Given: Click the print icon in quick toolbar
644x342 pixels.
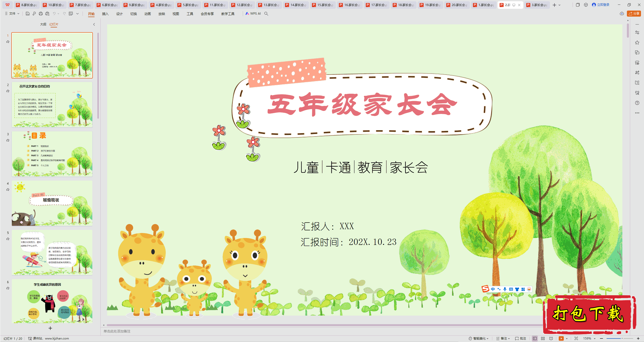Looking at the screenshot, I should click(x=41, y=14).
